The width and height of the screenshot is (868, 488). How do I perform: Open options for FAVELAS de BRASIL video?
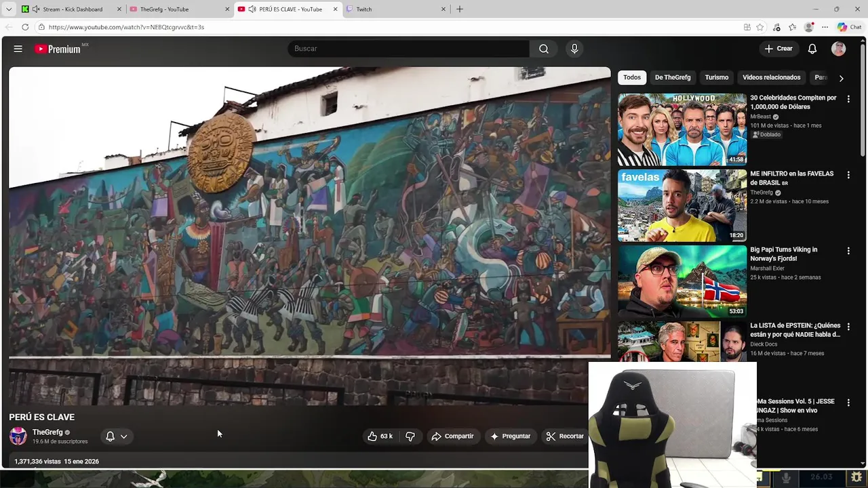pos(848,175)
